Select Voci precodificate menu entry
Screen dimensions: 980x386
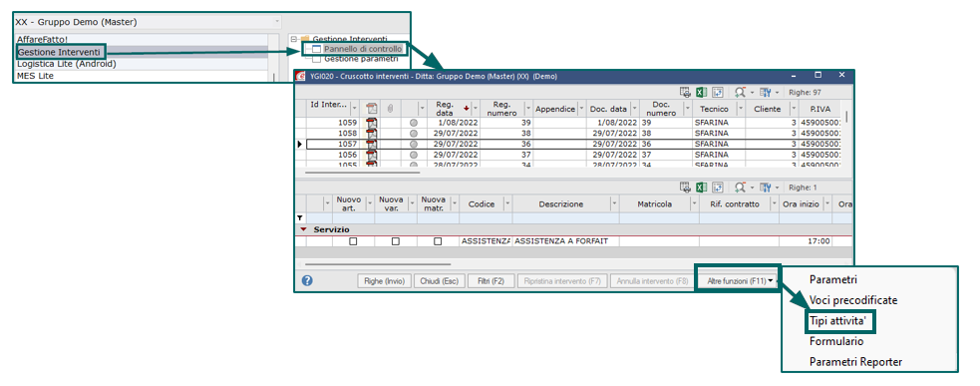click(853, 300)
